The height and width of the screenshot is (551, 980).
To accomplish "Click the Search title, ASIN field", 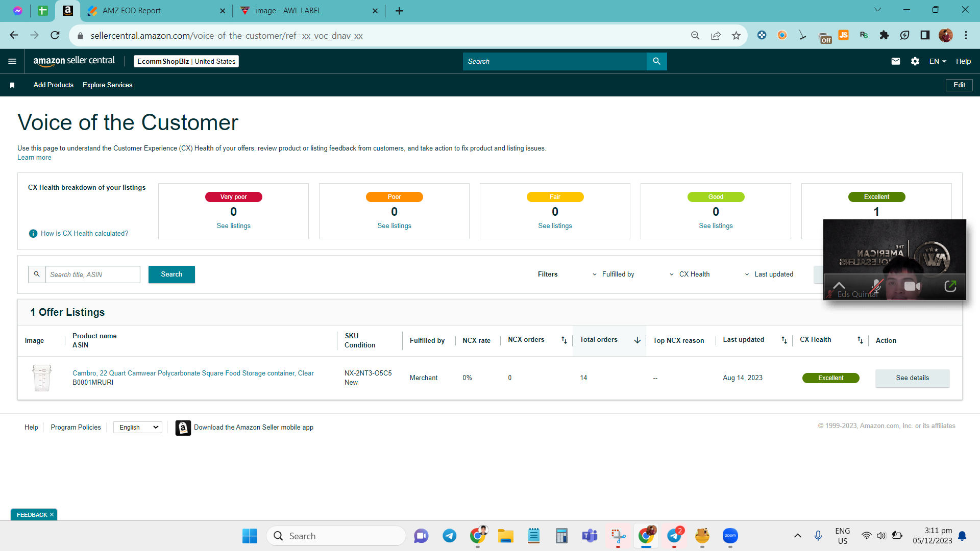I will click(x=93, y=274).
